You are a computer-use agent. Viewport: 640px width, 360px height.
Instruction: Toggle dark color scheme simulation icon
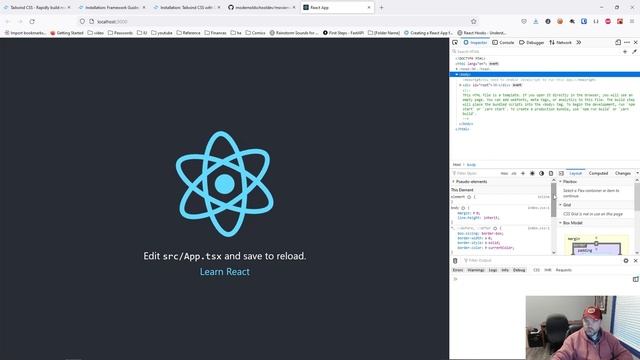coord(542,173)
